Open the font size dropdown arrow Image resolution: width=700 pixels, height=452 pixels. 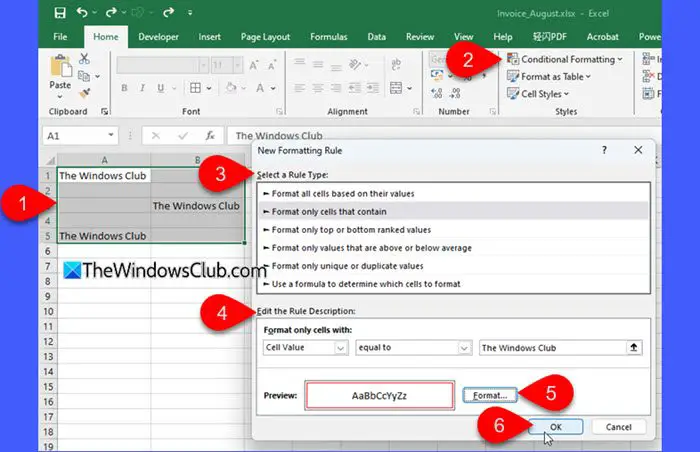(238, 66)
